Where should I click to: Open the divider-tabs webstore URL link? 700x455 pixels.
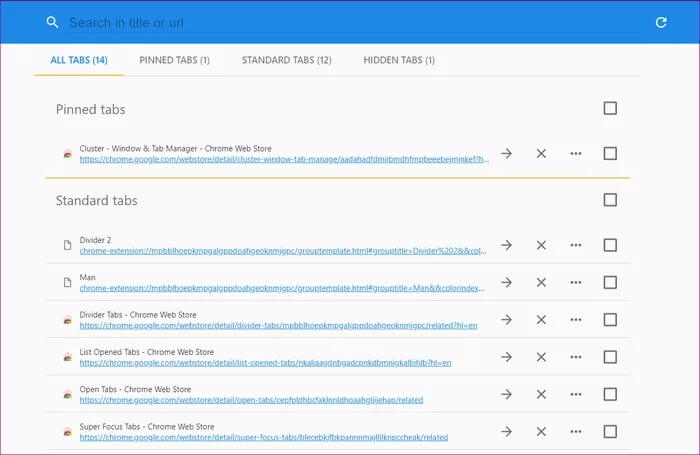point(279,326)
